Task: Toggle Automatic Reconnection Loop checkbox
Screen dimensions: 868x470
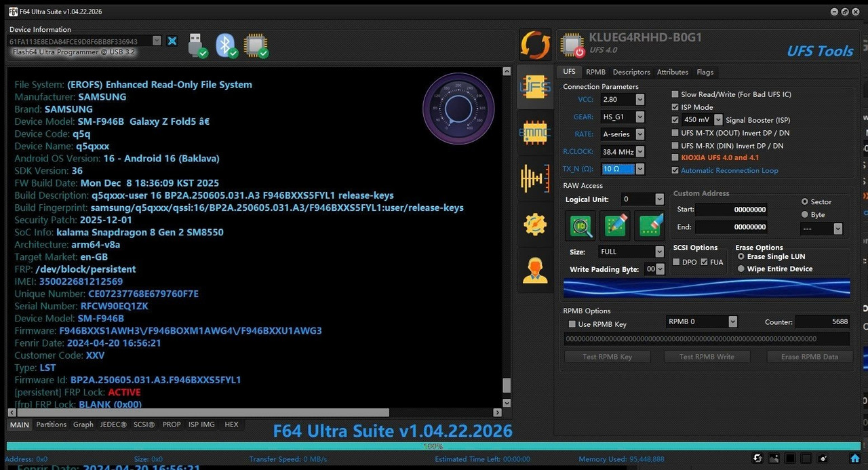Action: [675, 171]
